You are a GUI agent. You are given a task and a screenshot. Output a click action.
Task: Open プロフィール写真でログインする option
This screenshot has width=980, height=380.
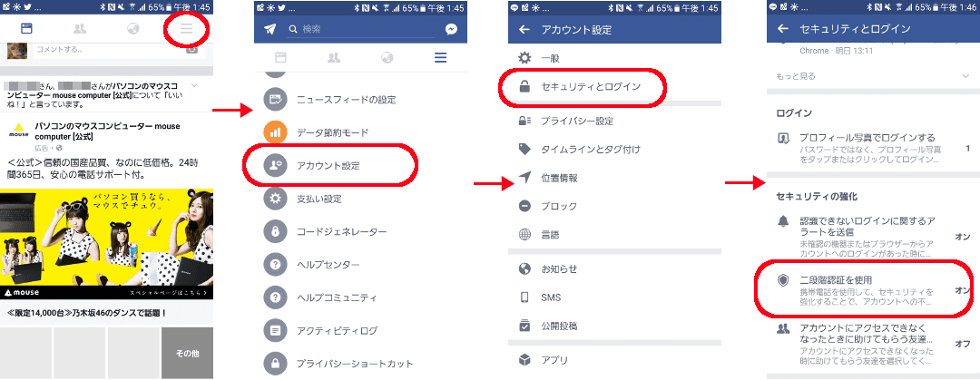tap(866, 148)
